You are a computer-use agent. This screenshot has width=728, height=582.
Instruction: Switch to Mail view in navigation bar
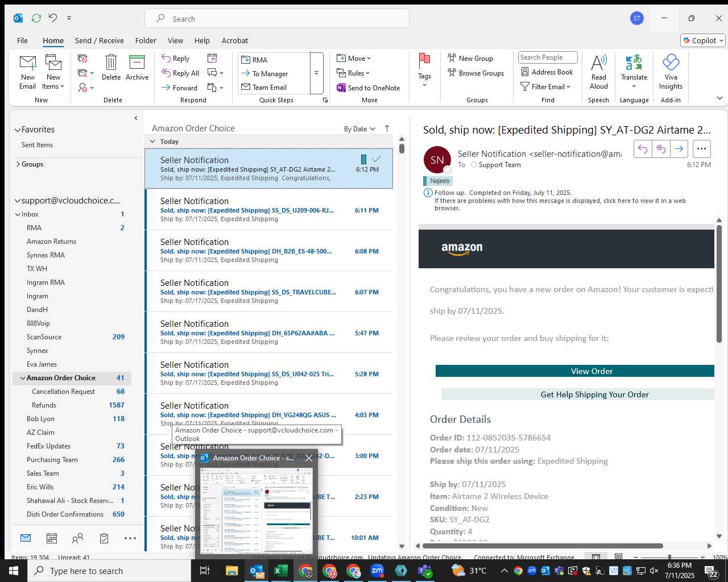click(x=26, y=538)
